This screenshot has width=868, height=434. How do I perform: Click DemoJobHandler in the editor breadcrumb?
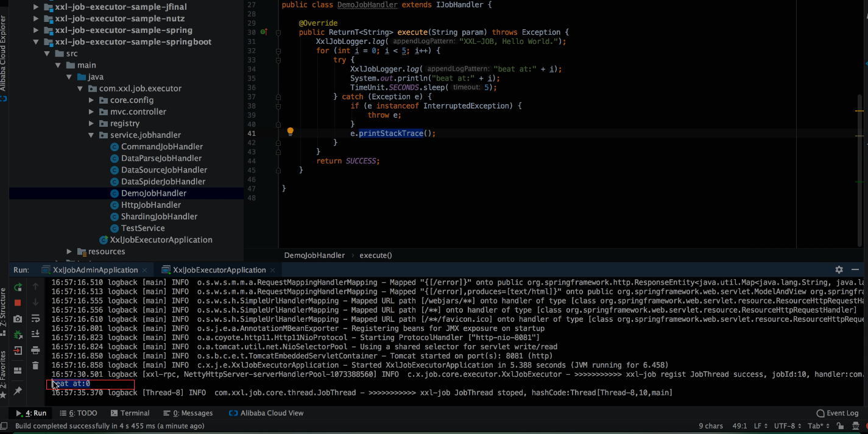pos(314,255)
